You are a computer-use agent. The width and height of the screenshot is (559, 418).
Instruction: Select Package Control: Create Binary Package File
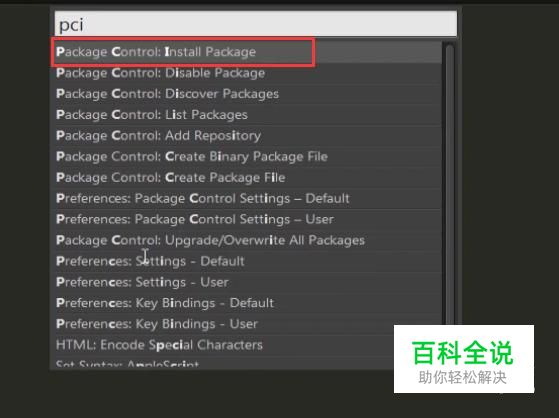click(x=248, y=157)
